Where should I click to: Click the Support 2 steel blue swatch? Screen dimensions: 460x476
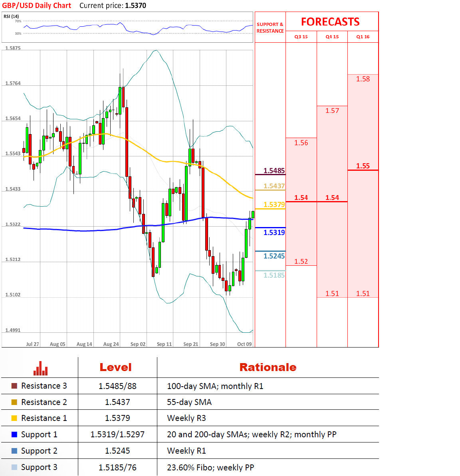(14, 451)
